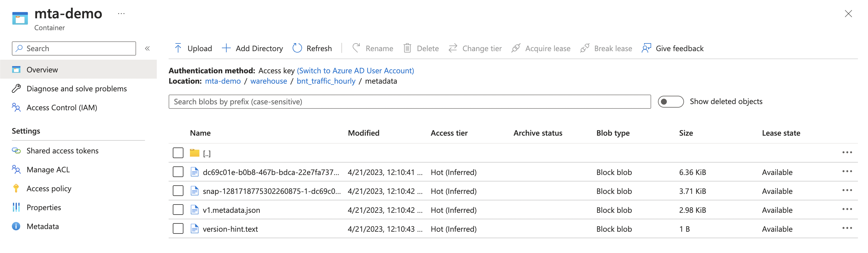This screenshot has height=253, width=868.
Task: Open context menu for v1.metadata.json row
Action: [x=847, y=209]
